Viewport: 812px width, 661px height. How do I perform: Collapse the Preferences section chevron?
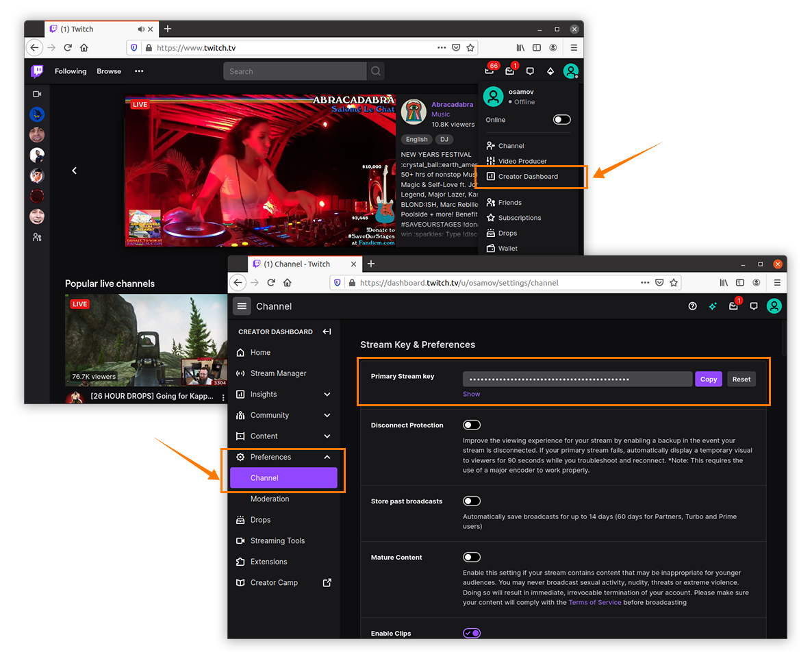327,457
